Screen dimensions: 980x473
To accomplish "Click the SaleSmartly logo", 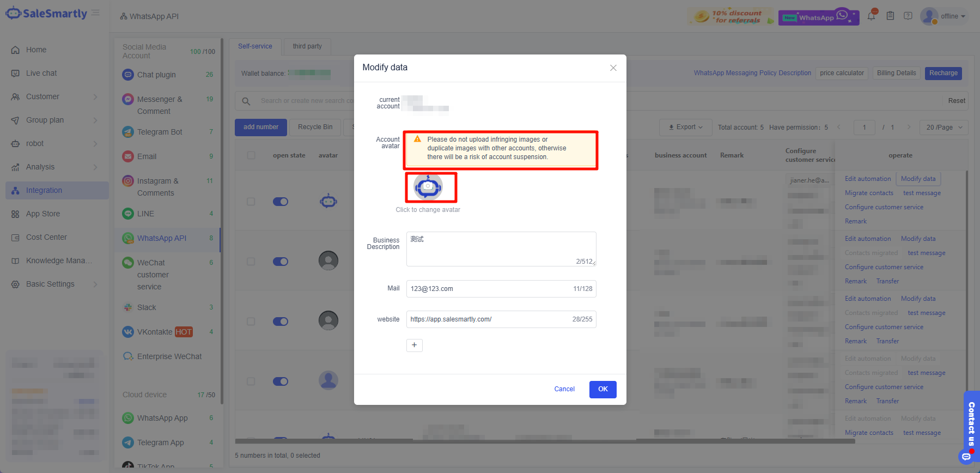I will 46,14.
